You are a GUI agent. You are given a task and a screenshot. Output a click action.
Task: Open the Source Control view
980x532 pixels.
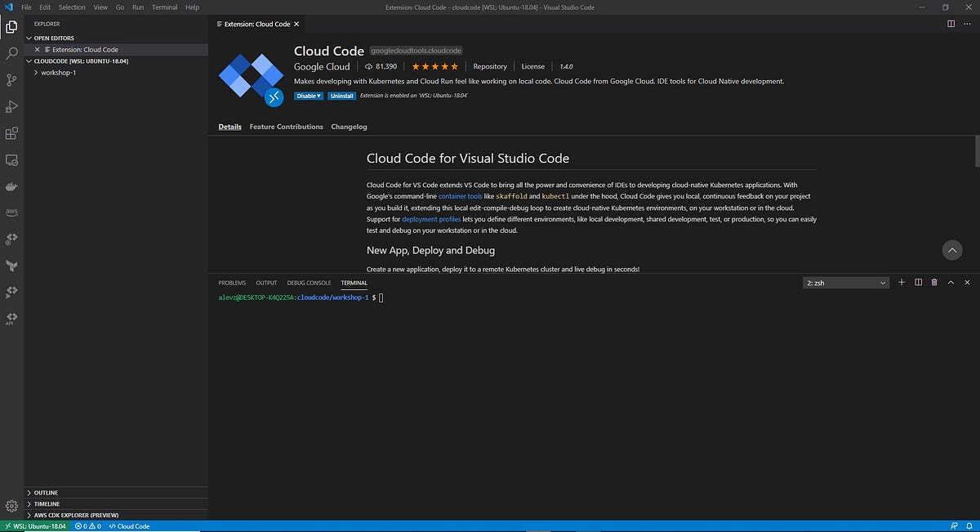11,79
